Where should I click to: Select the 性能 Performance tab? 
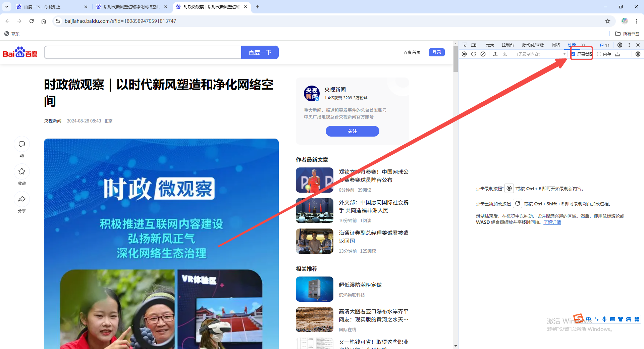[572, 45]
